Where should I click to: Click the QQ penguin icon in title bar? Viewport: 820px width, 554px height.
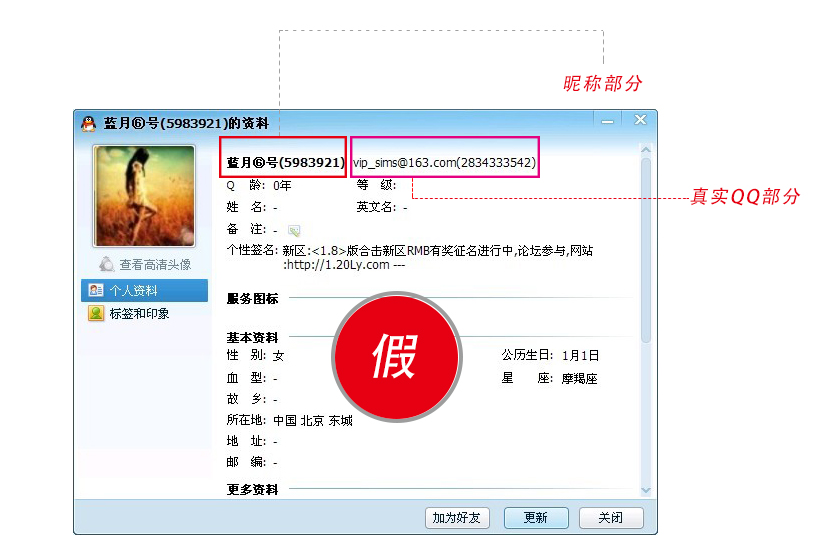pos(88,123)
